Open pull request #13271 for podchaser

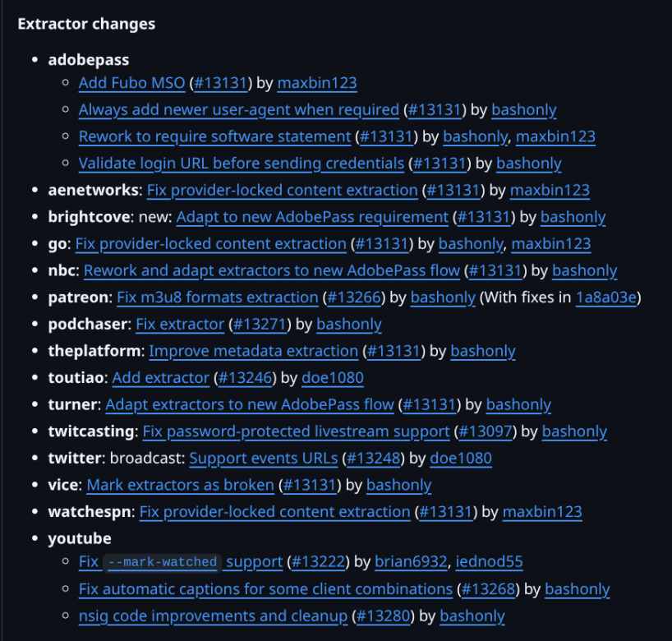(x=259, y=325)
